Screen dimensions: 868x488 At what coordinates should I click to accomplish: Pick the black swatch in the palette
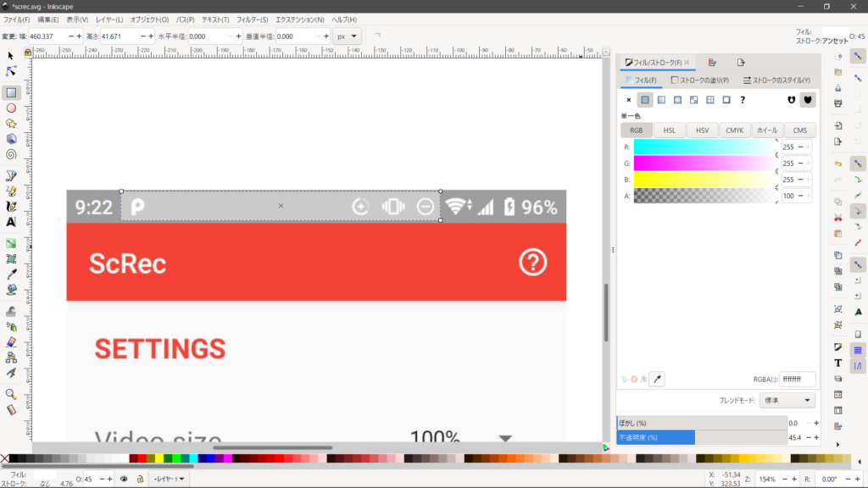14,458
